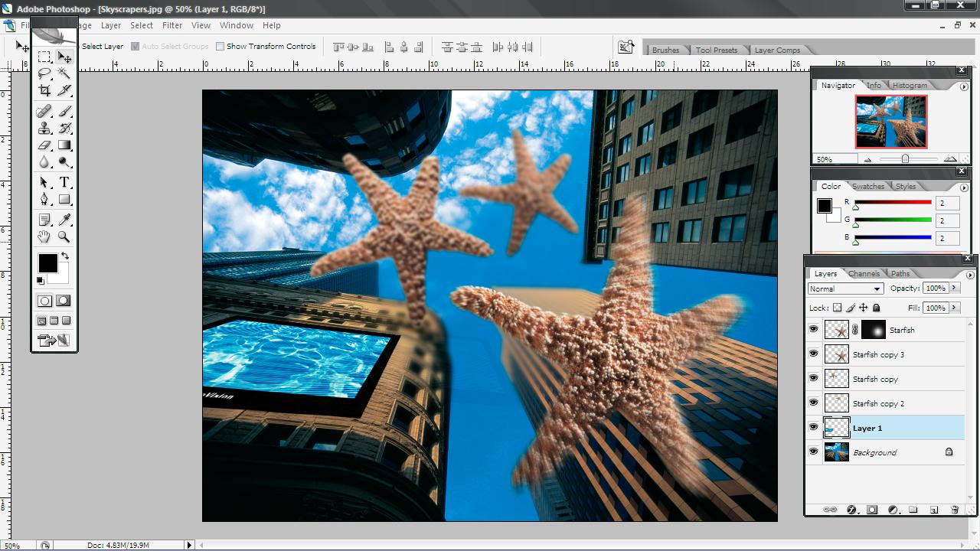This screenshot has height=551, width=980.
Task: Select the Zoom tool
Action: [64, 237]
